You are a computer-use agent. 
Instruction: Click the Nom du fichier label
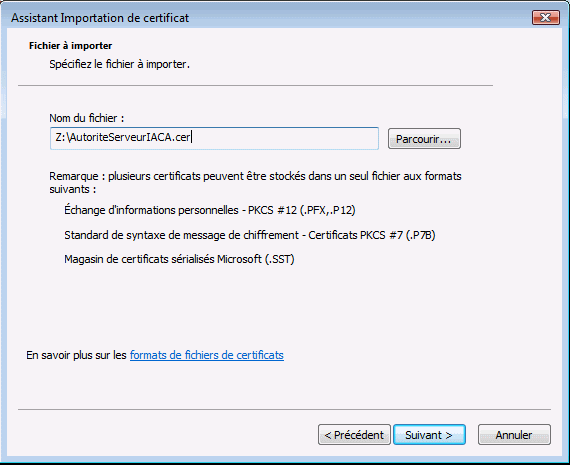tap(87, 118)
